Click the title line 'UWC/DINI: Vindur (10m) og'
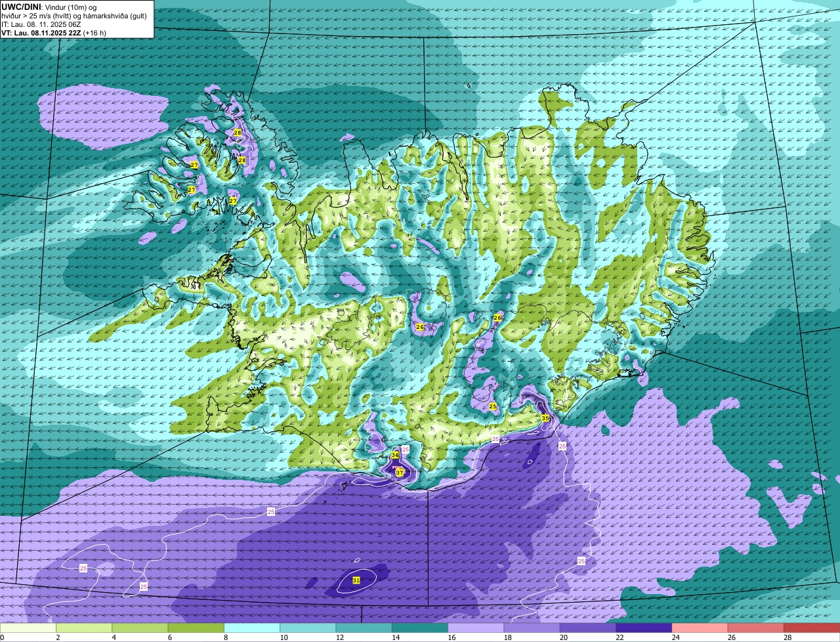 pos(49,7)
